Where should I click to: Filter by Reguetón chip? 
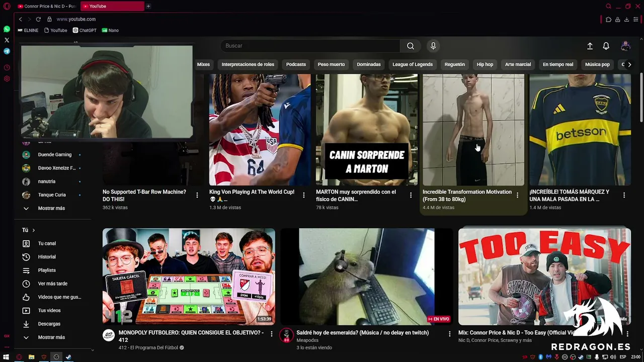455,64
